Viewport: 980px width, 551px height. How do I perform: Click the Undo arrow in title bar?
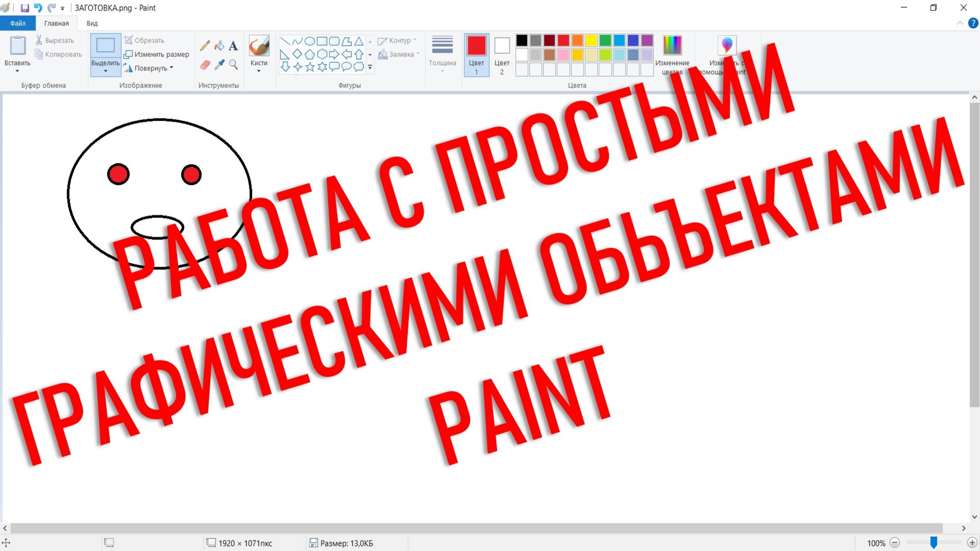[x=38, y=8]
